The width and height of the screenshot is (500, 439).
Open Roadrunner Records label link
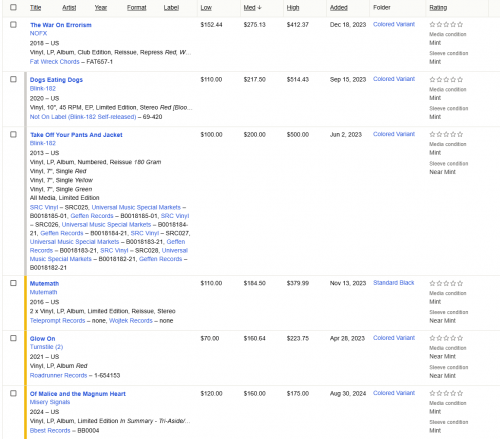coord(58,375)
